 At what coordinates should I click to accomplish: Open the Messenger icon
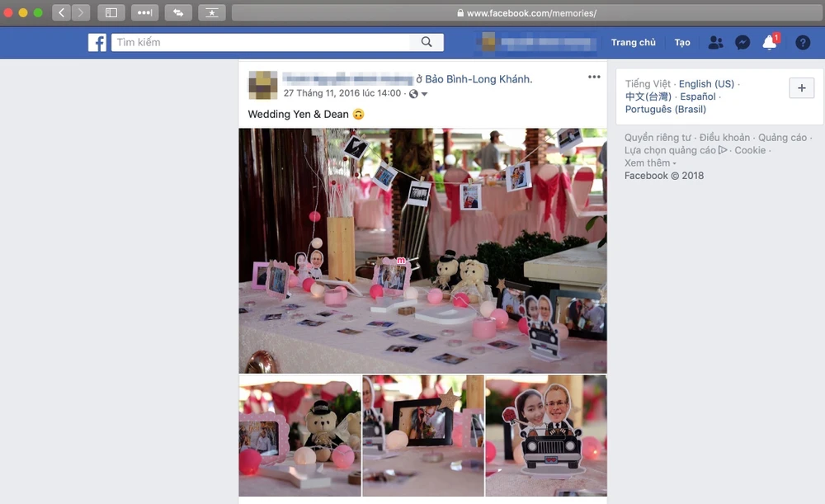click(742, 43)
